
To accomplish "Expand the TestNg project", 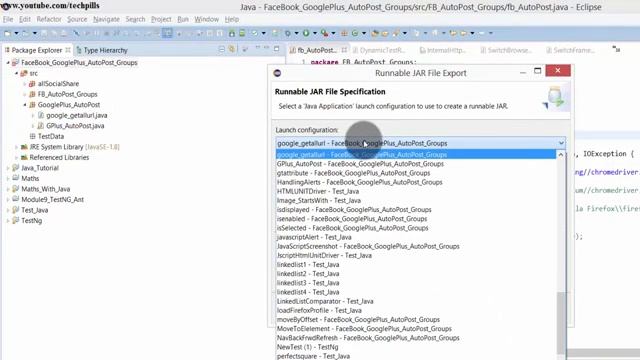I will pos(8,221).
